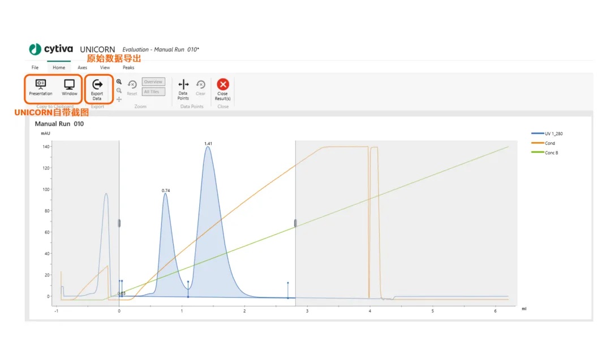Select the Cond legend entry
This screenshot has height=364, width=611.
pyautogui.click(x=543, y=143)
